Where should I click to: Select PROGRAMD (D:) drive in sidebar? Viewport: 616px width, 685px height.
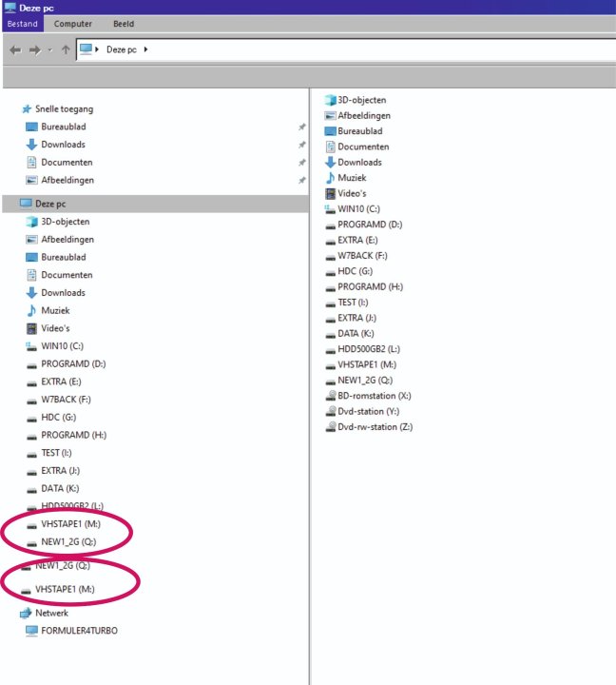coord(73,363)
